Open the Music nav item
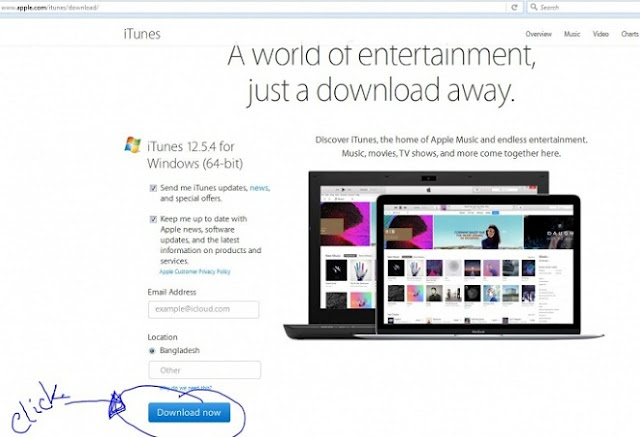Viewport: 640px width, 437px height. pyautogui.click(x=572, y=34)
